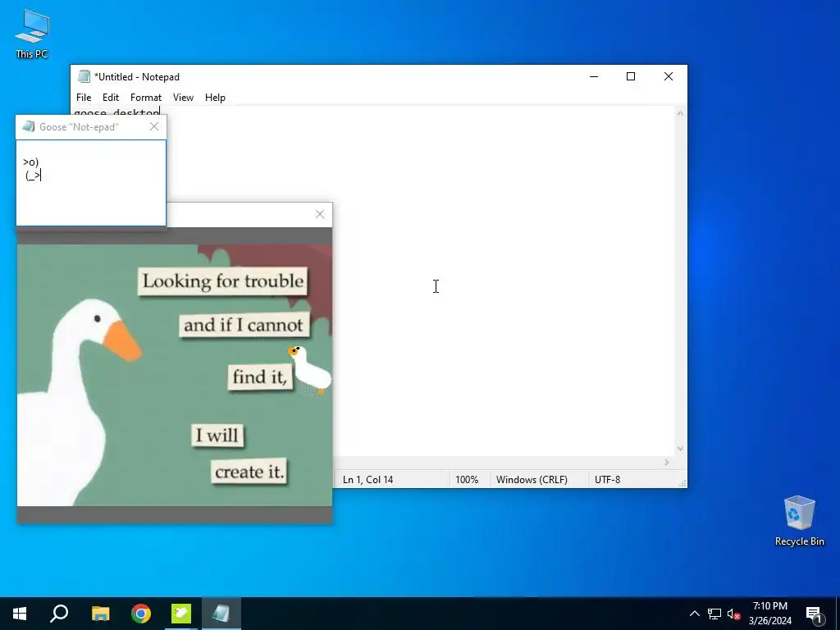Open the notification center icon
840x630 pixels.
814,614
